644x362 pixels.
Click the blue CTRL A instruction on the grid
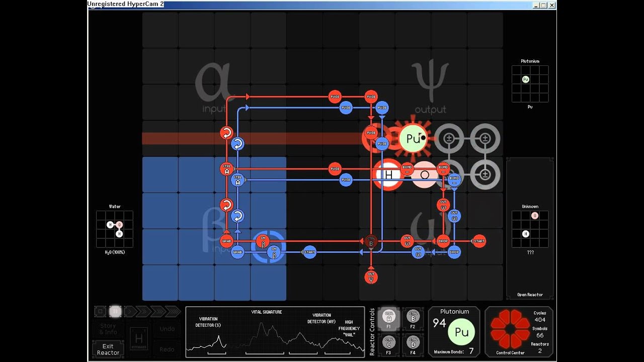(x=237, y=180)
